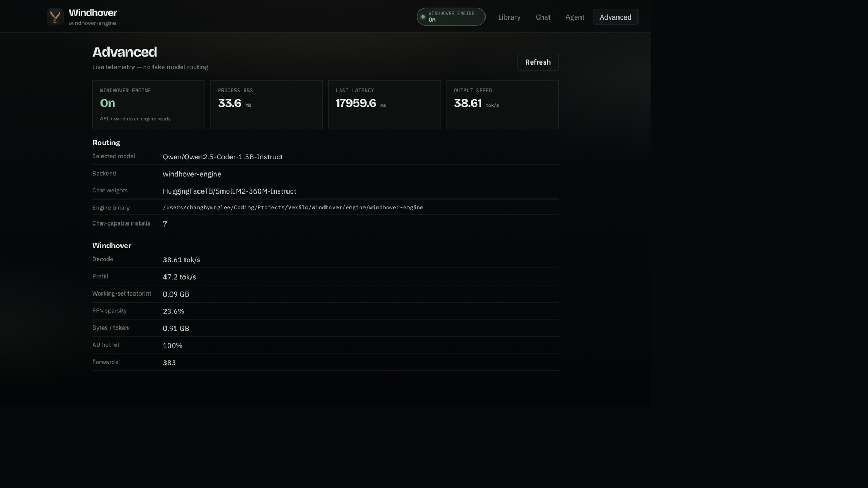The width and height of the screenshot is (868, 488).
Task: Click the windhover-engine subtitle under logo
Action: (x=92, y=23)
